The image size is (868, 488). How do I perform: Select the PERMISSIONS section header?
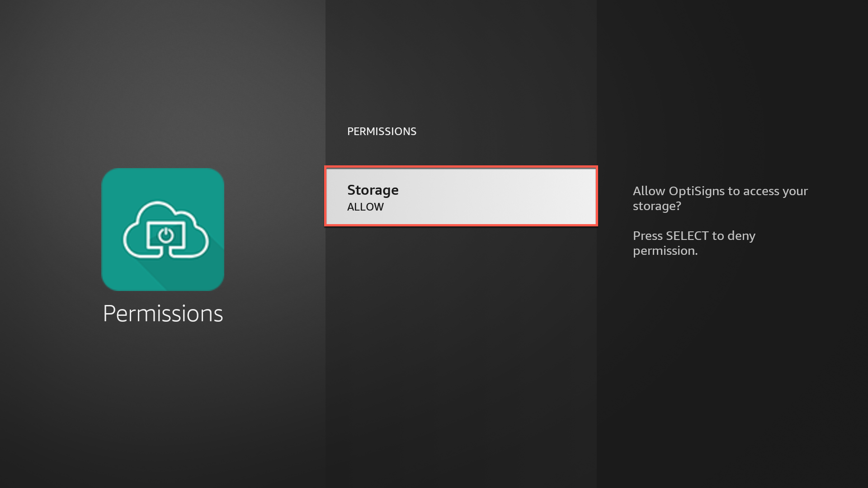pyautogui.click(x=382, y=131)
